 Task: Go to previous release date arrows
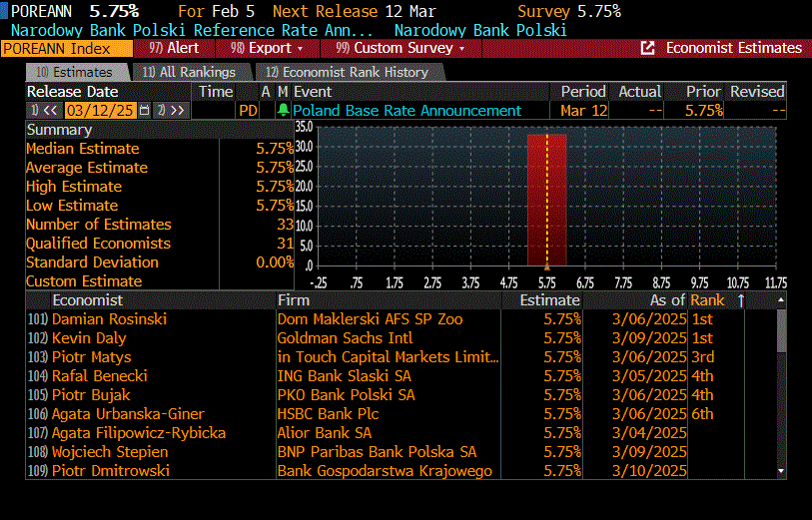click(x=44, y=110)
